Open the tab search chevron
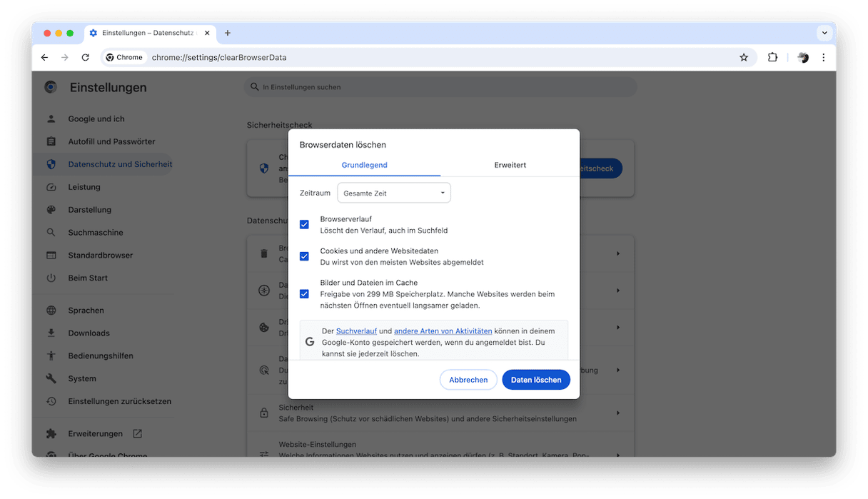868x499 pixels. point(824,33)
